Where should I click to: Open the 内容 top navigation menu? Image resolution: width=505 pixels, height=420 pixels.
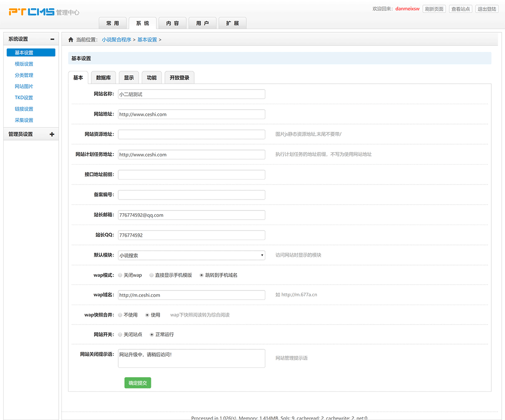(x=172, y=23)
